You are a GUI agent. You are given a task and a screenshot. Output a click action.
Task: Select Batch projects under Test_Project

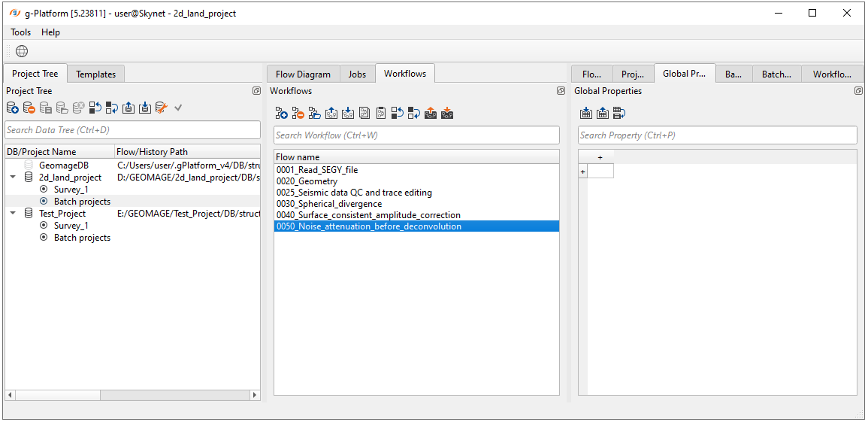point(82,238)
